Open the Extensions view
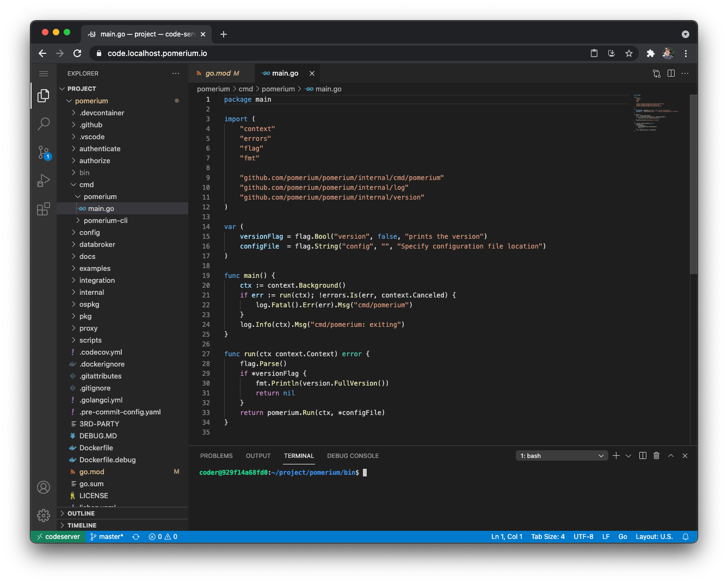The width and height of the screenshot is (728, 583). pos(44,209)
